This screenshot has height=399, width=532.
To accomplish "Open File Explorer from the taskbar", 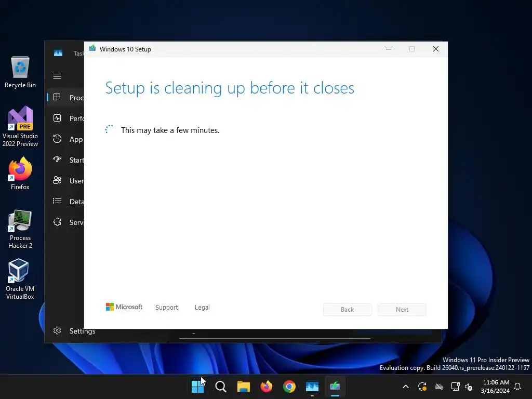I will click(x=243, y=387).
